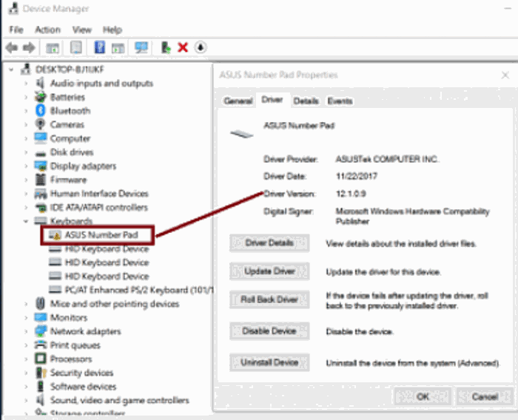The width and height of the screenshot is (518, 420).
Task: Close the ASUS Number Pad Properties dialog
Action: [x=505, y=75]
